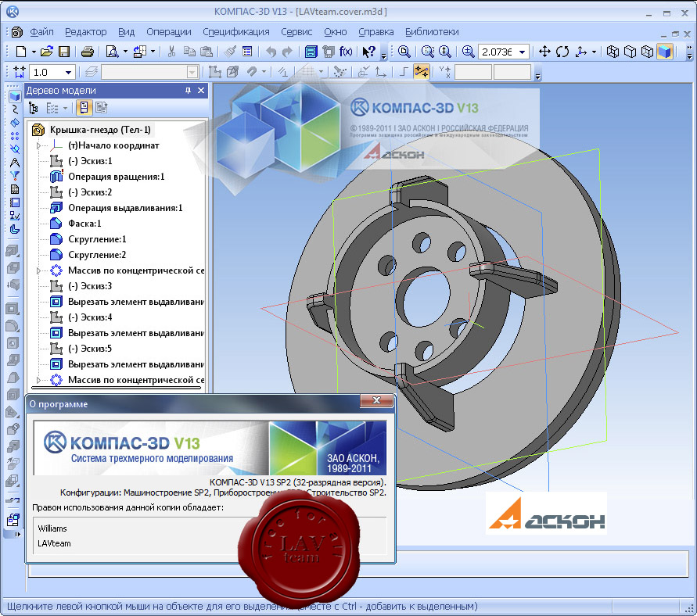This screenshot has width=697, height=616.
Task: Open the Редактор menu
Action: (86, 32)
